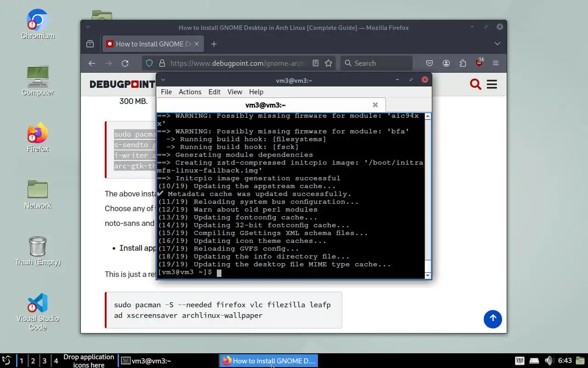Open Firefox account icon
This screenshot has width=588, height=368.
(446, 63)
